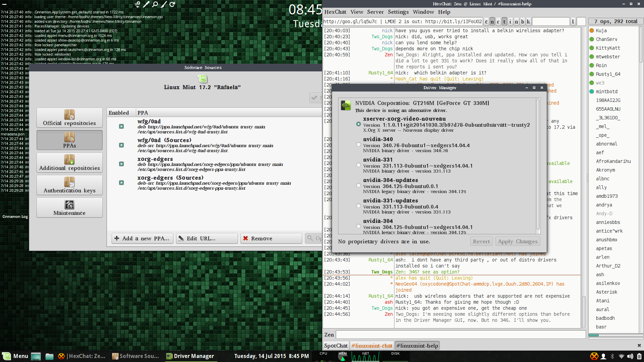The image size is (644, 362).
Task: Toggle the xorg-edgers PPA enabled checkbox
Action: [121, 164]
